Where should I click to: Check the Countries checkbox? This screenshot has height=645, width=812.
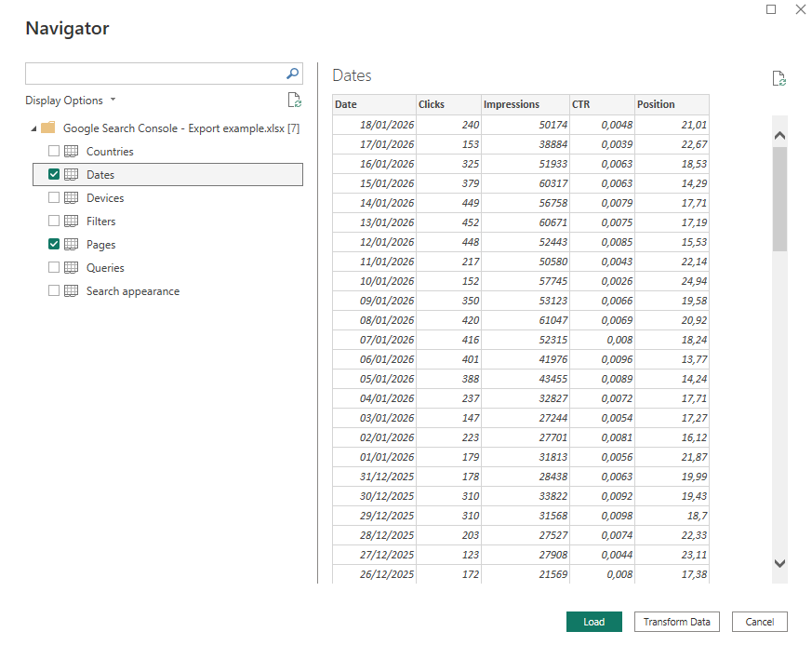pos(53,151)
